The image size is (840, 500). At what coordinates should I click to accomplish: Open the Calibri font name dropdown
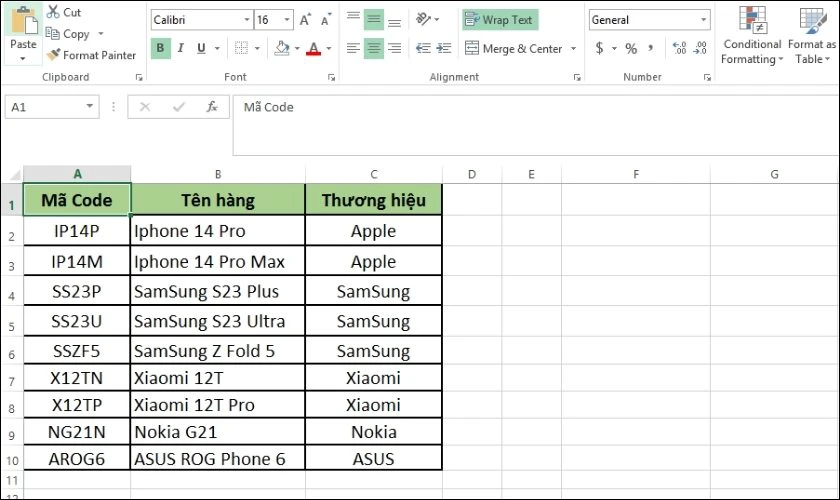pos(247,20)
